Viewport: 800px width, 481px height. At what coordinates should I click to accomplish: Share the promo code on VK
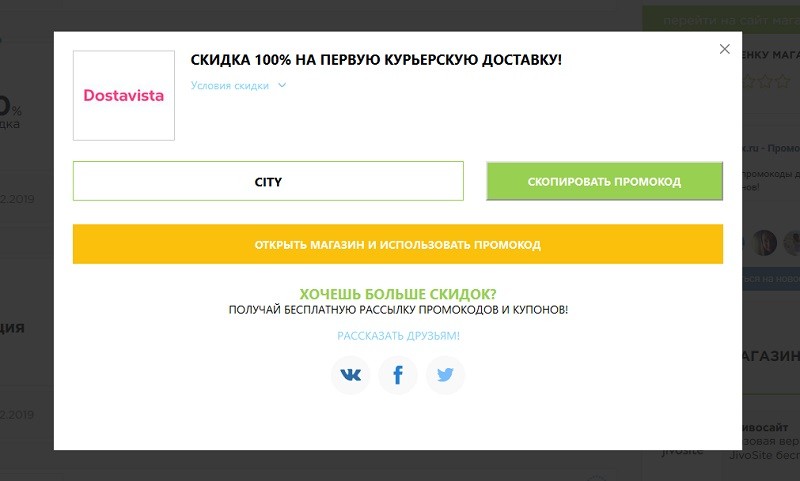click(351, 375)
